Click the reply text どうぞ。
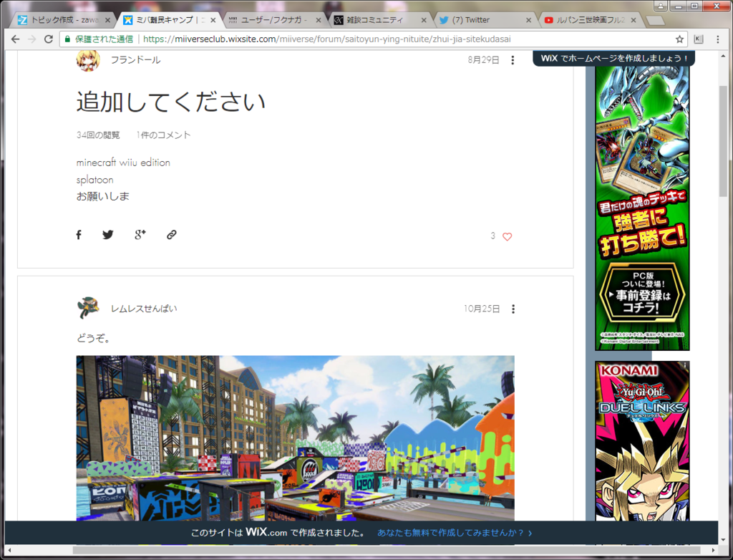733x560 pixels. (94, 338)
